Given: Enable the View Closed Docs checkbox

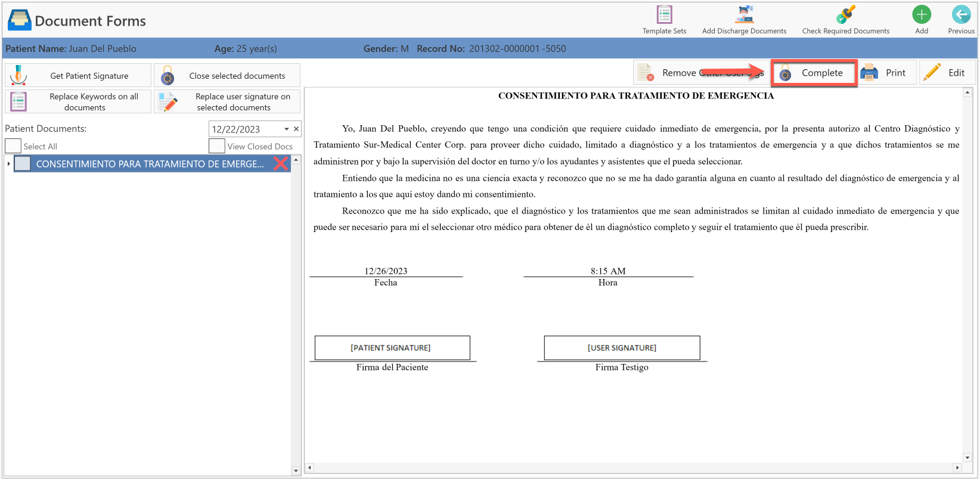Looking at the screenshot, I should [x=217, y=146].
